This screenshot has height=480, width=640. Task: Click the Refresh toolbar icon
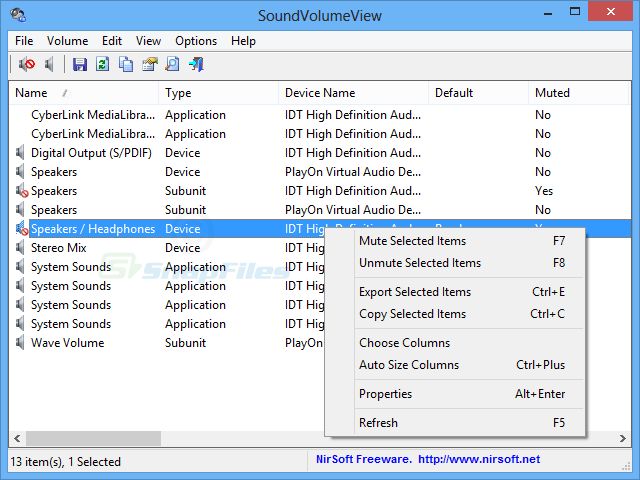point(103,65)
